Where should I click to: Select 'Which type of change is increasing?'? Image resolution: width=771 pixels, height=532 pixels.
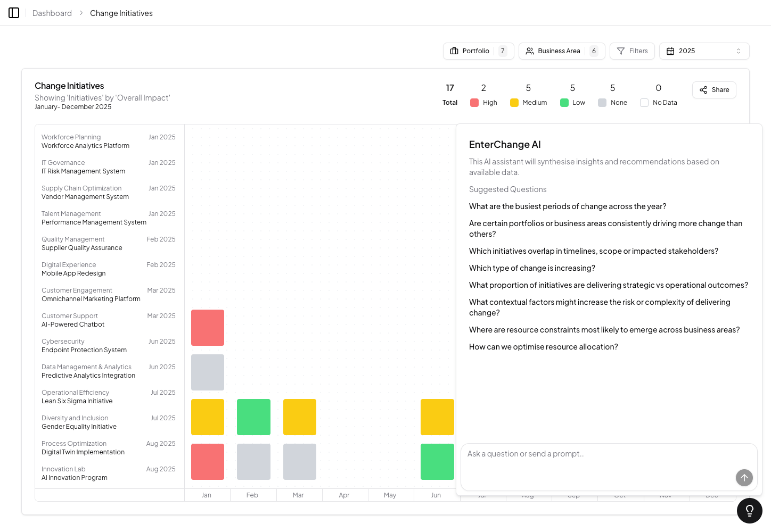point(532,268)
